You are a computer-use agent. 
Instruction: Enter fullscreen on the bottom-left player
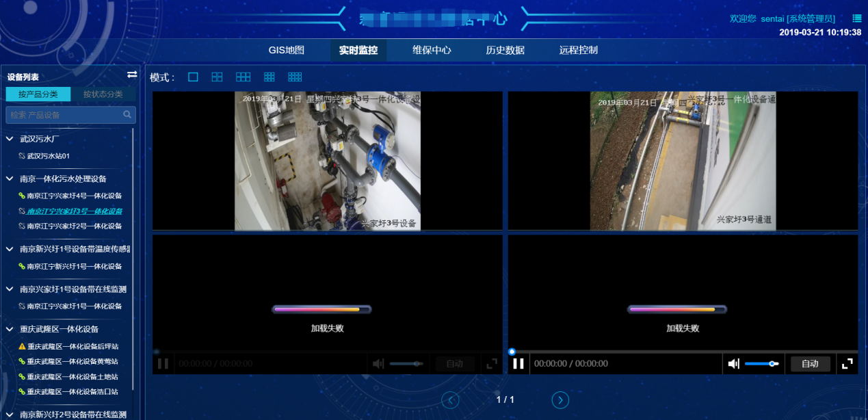(491, 364)
